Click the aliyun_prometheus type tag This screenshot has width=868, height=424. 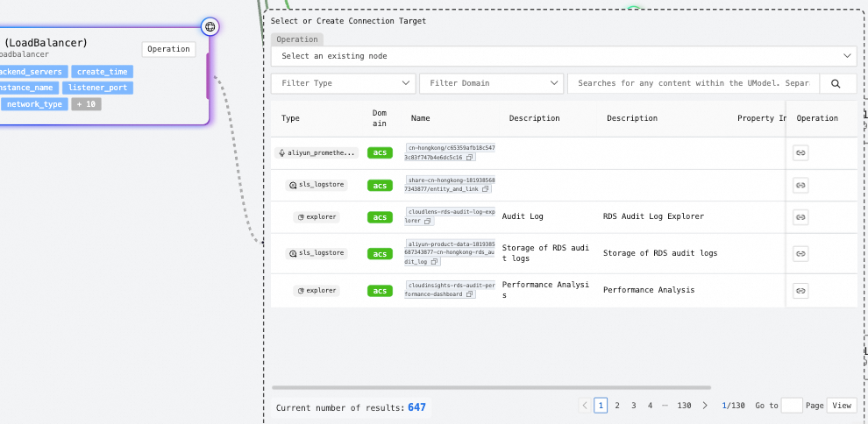tap(317, 152)
